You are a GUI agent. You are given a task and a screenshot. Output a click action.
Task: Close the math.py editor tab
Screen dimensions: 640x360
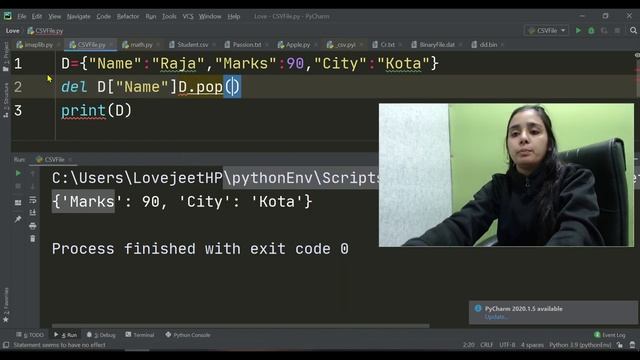pyautogui.click(x=158, y=44)
